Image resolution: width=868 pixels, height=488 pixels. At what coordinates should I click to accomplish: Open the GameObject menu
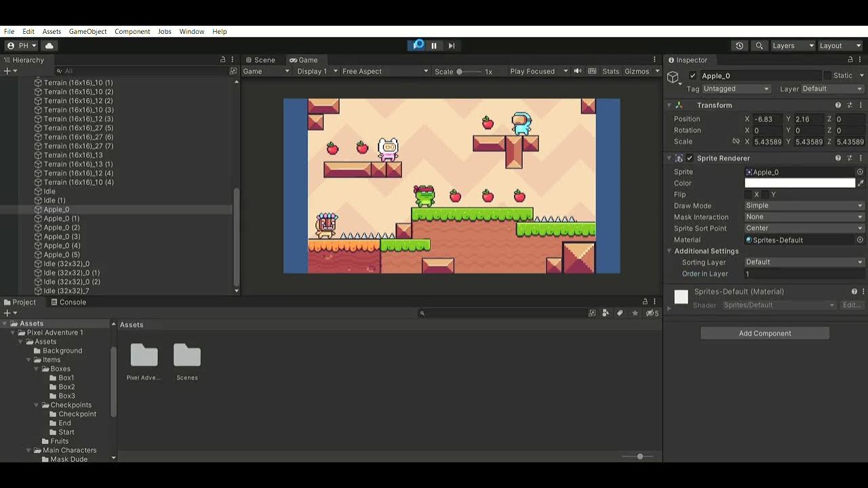pos(87,31)
